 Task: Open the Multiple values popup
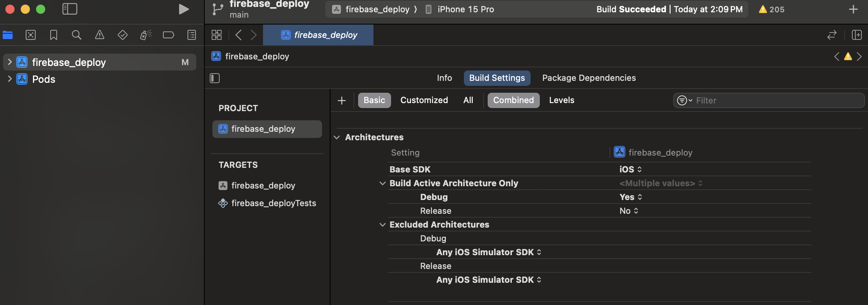click(661, 184)
